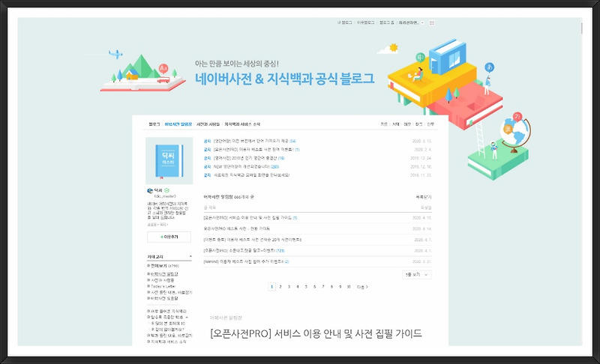Go to page 6 of post list
This screenshot has width=600, height=364.
point(314,287)
